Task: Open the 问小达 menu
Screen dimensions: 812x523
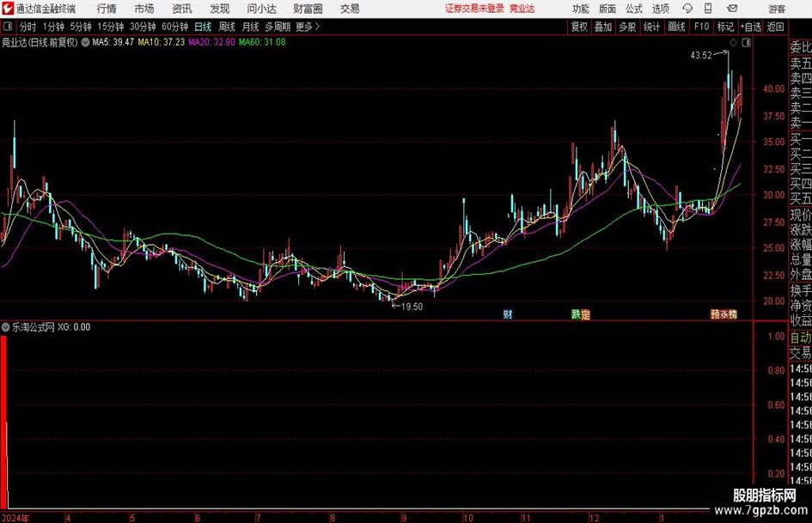Action: point(261,9)
